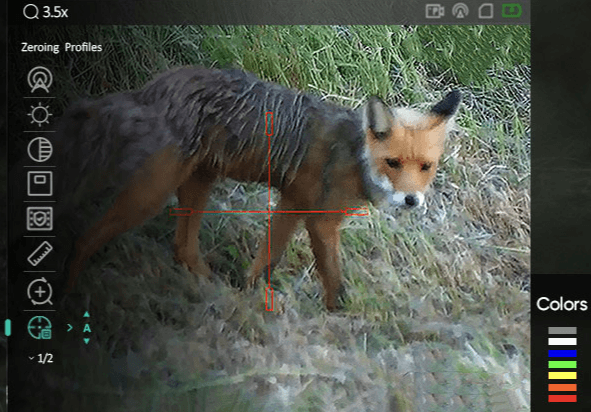Go to next menu page 1/2
591x412 pixels.
pos(41,358)
